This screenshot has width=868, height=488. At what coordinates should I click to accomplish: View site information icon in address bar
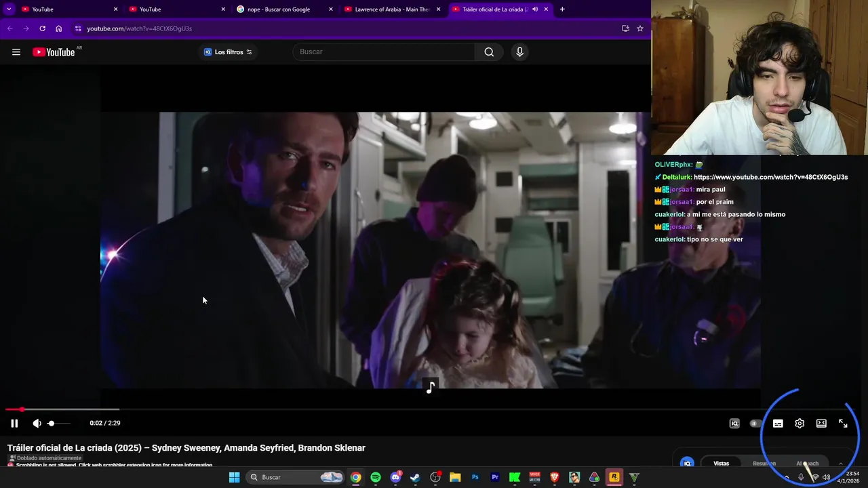[x=78, y=28]
